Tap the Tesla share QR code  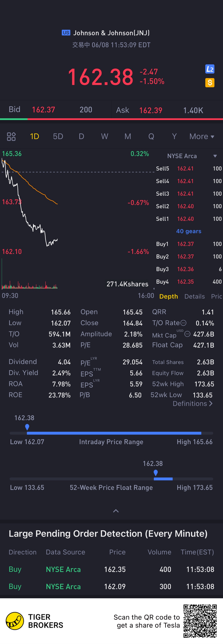point(200,621)
